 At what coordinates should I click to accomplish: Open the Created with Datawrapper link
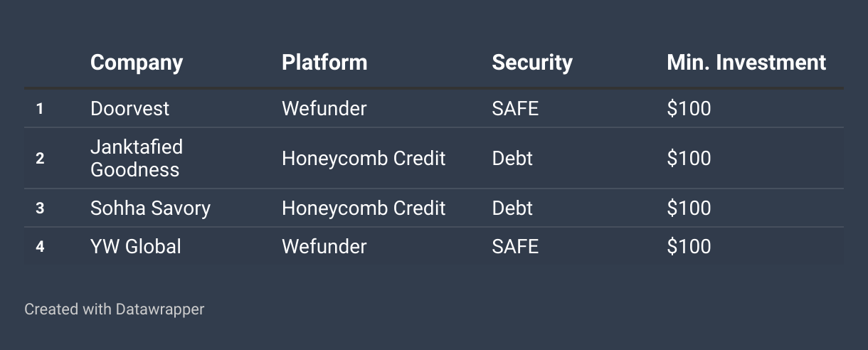(114, 309)
